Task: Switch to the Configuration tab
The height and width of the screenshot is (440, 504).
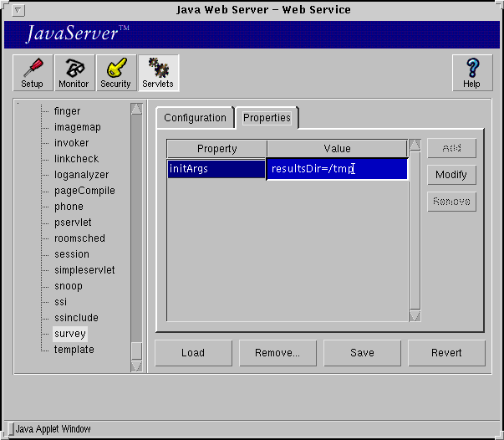Action: pos(195,118)
